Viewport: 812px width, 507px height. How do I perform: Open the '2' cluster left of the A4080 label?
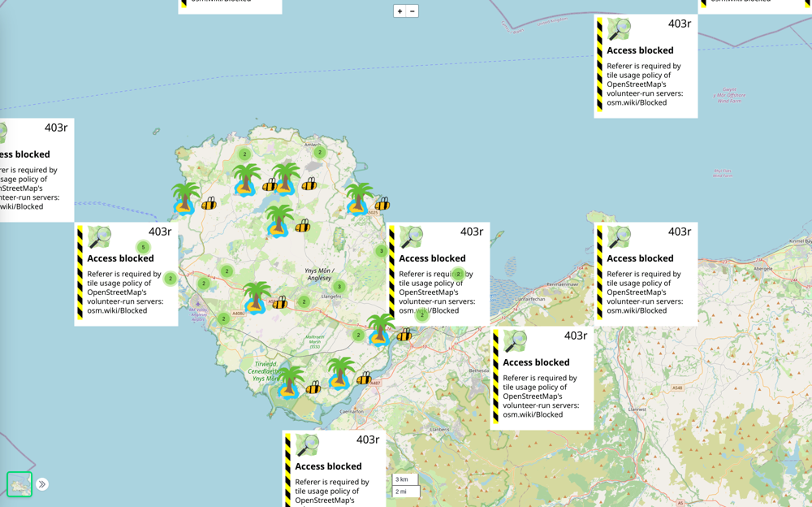[x=224, y=318]
